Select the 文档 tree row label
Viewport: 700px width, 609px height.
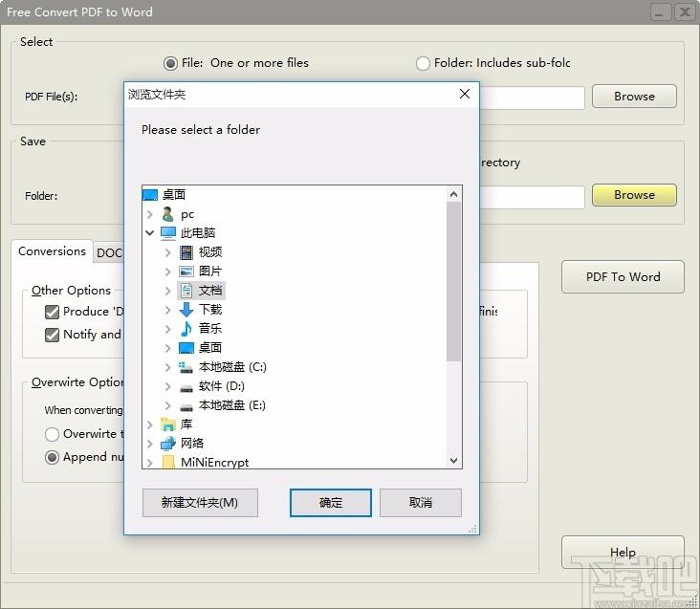point(210,291)
